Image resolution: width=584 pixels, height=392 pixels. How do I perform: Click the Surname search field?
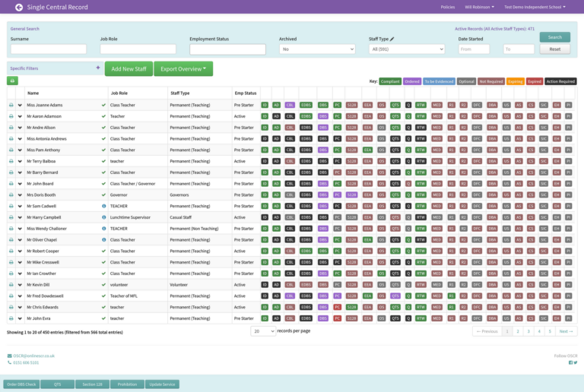(x=48, y=49)
